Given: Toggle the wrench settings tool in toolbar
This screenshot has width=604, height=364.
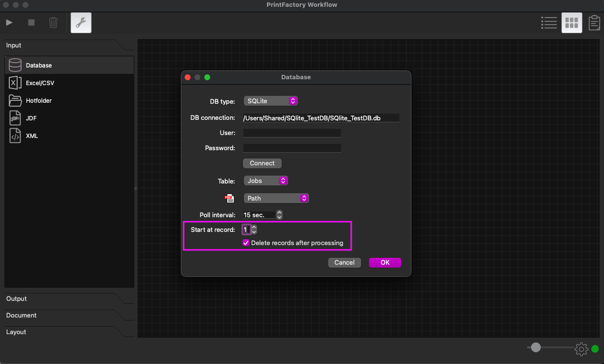Looking at the screenshot, I should (x=81, y=23).
